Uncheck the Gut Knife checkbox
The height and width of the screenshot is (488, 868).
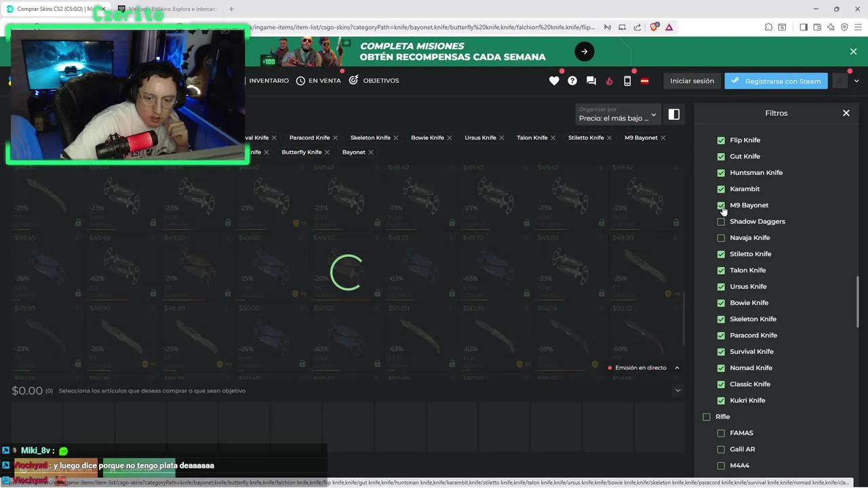[x=721, y=157]
